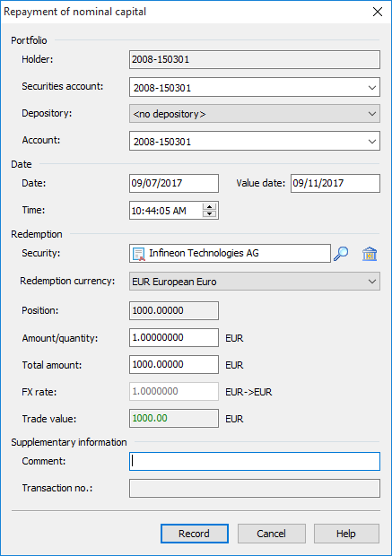Expand the Account dropdown arrow
This screenshot has width=392, height=556.
371,141
